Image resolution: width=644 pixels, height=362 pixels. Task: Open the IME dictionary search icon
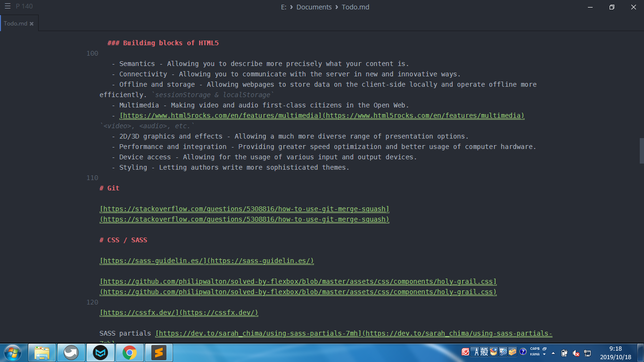[503, 352]
